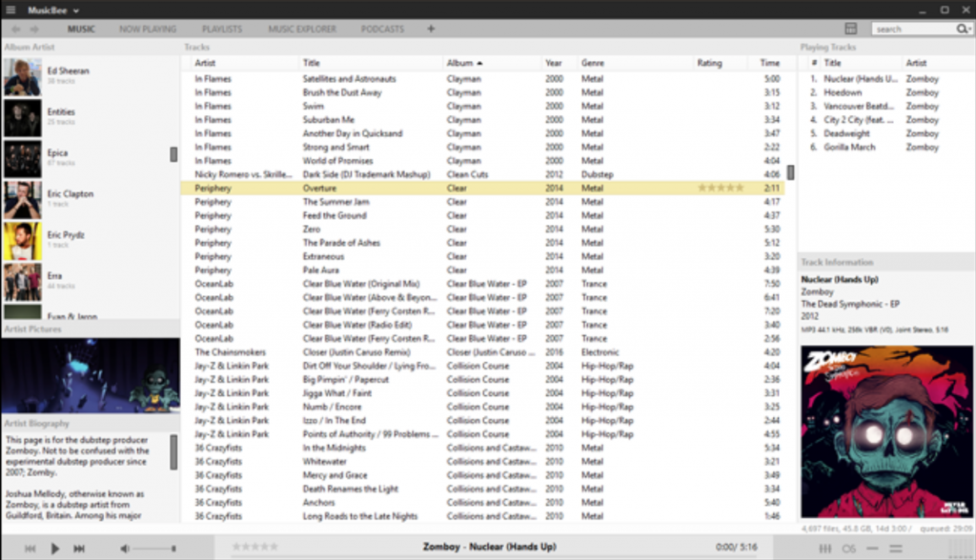
Task: Add a new tab with the plus icon
Action: (x=431, y=29)
